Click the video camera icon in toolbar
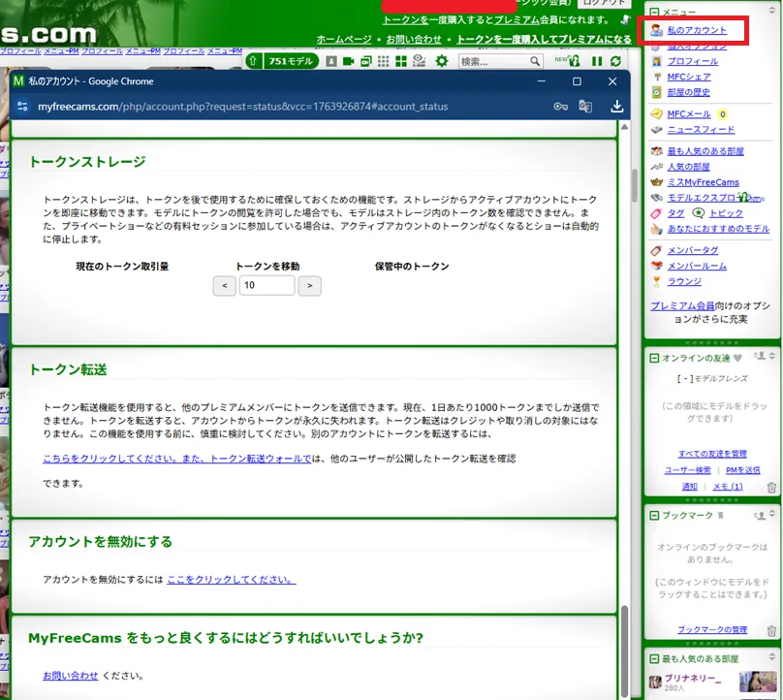This screenshot has width=783, height=700. tap(347, 61)
